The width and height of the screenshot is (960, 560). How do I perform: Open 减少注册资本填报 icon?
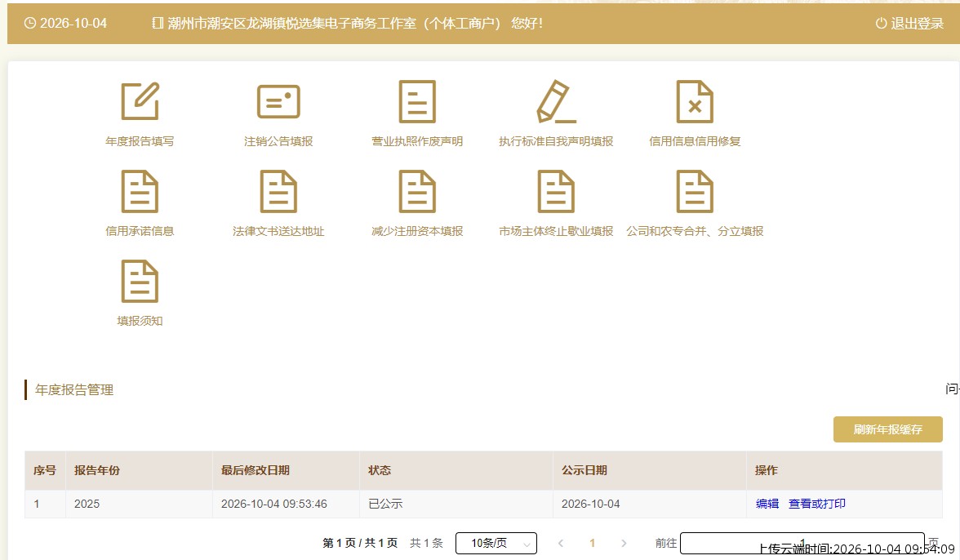tap(418, 192)
